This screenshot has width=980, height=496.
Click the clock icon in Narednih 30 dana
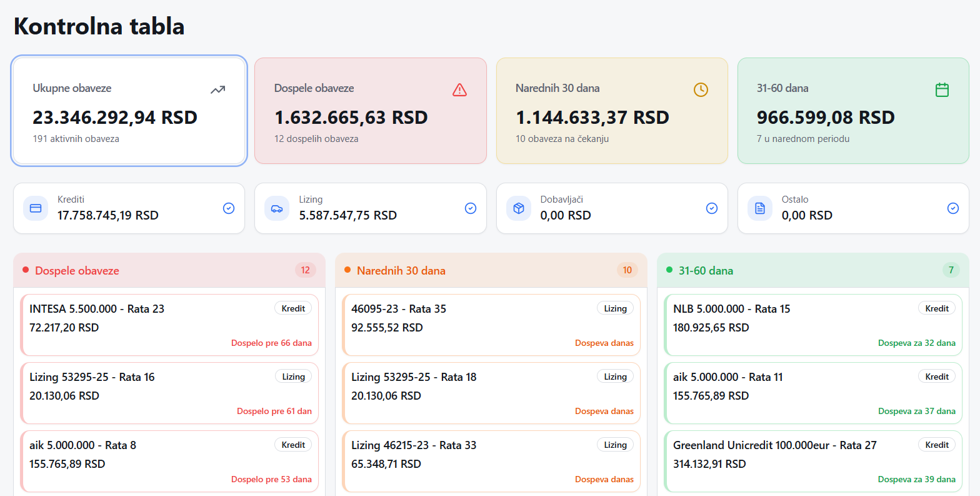[x=701, y=90]
